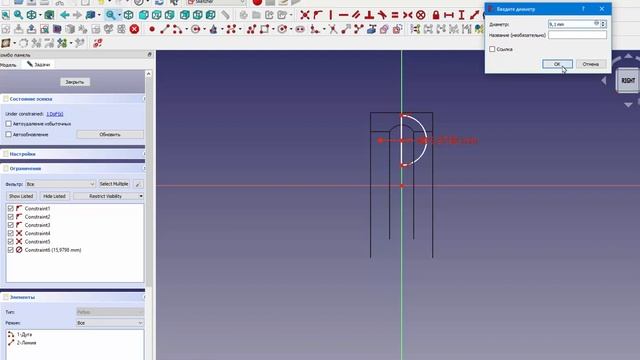640x360 pixels.
Task: Collapse the elements section header
Action: 73,297
